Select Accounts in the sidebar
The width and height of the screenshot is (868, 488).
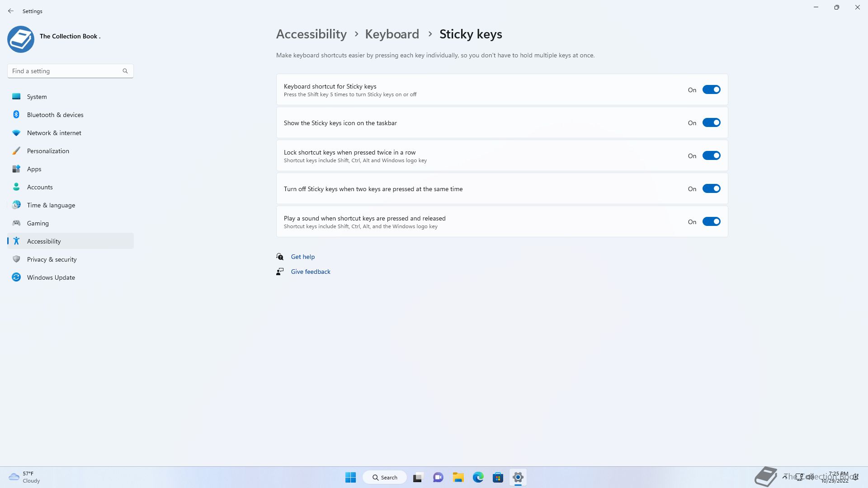(x=71, y=187)
